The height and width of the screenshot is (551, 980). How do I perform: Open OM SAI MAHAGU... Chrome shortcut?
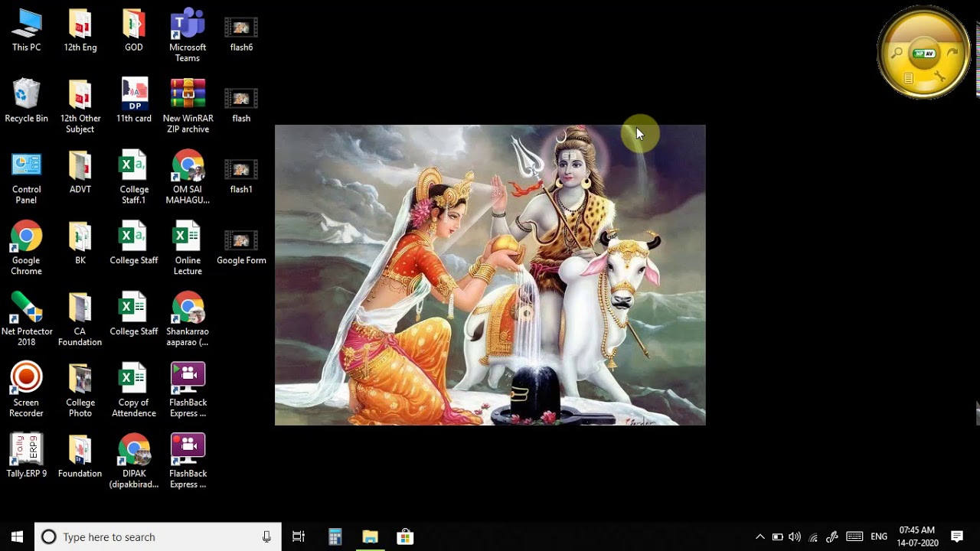click(188, 178)
